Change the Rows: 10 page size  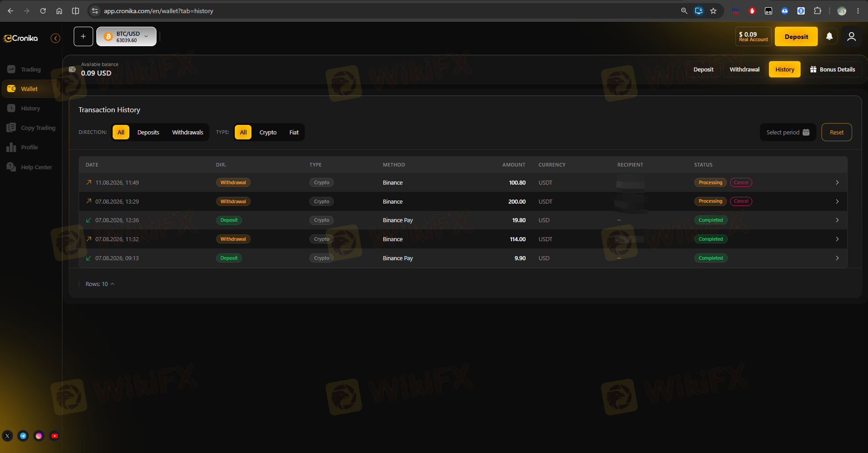point(100,284)
